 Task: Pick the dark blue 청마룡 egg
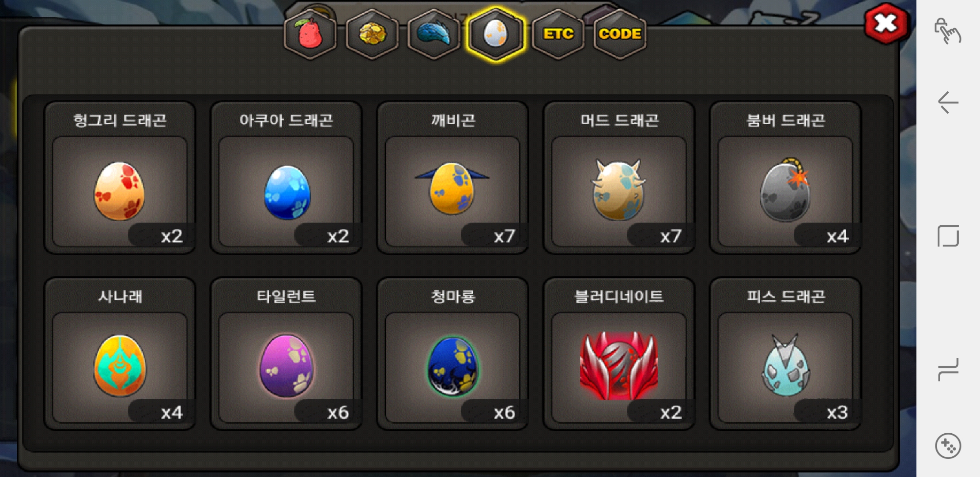click(452, 354)
